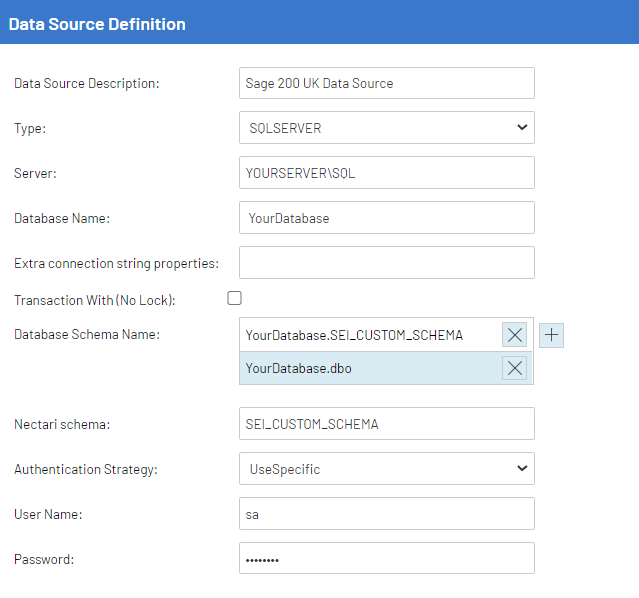Image resolution: width=639 pixels, height=598 pixels.
Task: Click the Data Source Definition header title
Action: point(97,24)
